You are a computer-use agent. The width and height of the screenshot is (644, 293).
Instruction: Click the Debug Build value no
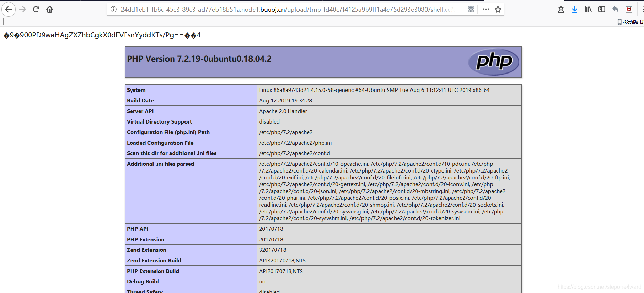(262, 282)
